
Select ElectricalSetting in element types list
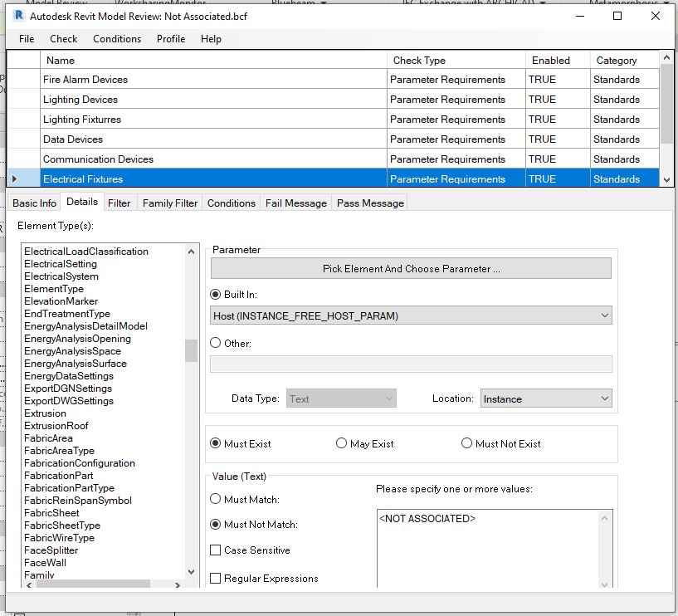(x=60, y=264)
